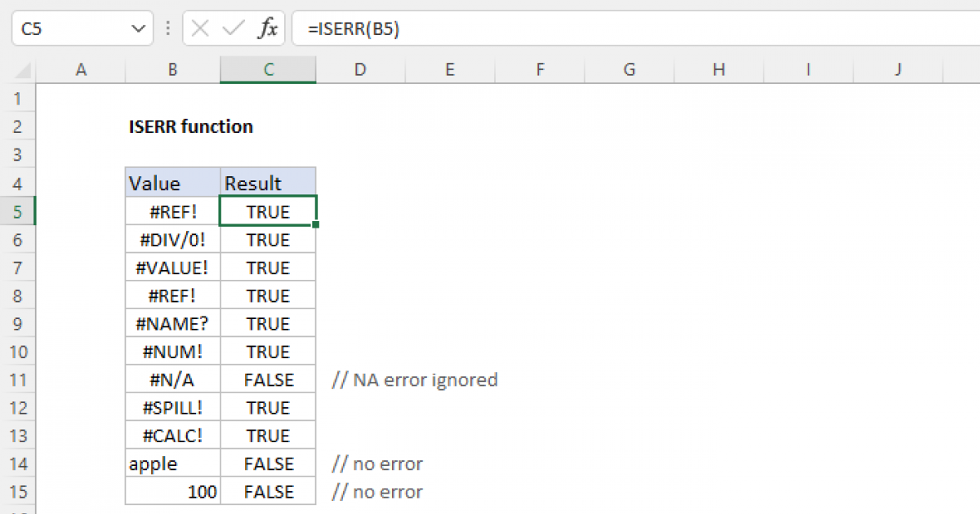
Task: Click the Value header cell
Action: tap(172, 183)
